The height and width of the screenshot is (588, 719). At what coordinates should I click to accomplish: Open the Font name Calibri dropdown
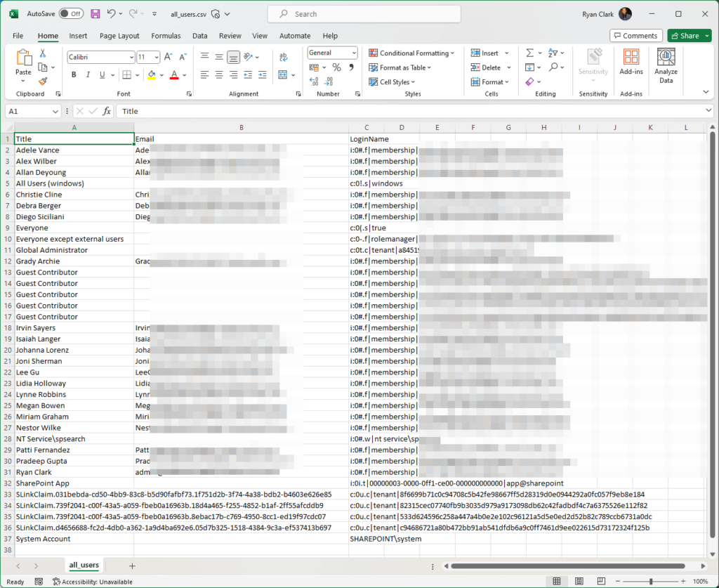coord(131,58)
